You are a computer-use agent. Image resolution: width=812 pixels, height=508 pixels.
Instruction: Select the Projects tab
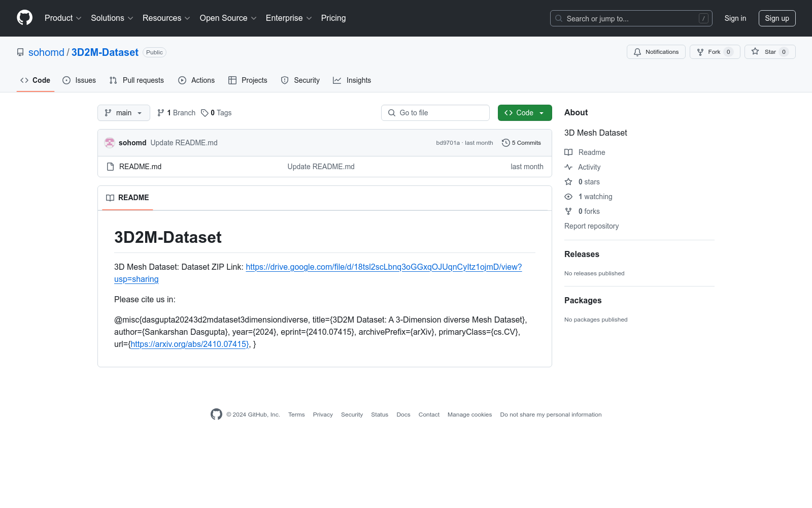[248, 80]
